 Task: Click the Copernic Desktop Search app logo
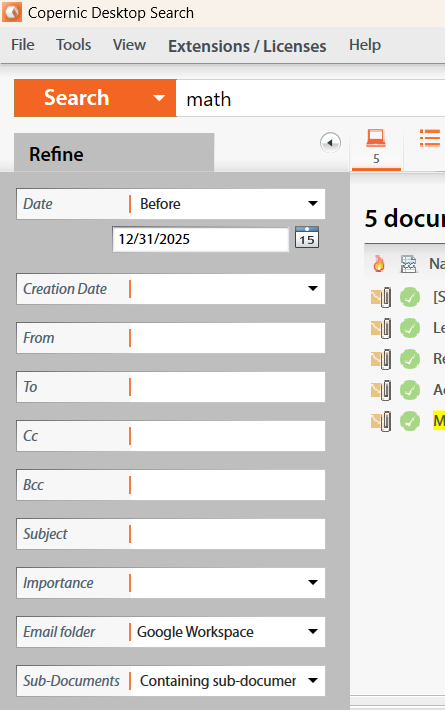(x=12, y=12)
